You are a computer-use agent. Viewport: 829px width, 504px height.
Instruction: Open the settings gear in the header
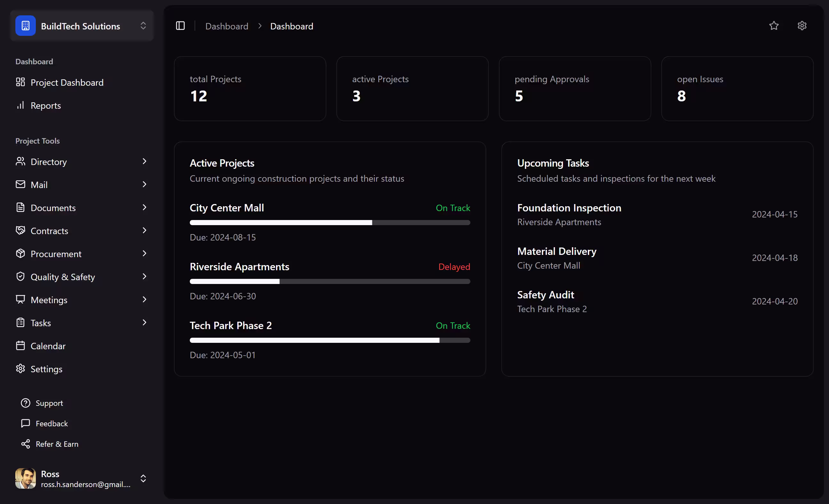802,26
